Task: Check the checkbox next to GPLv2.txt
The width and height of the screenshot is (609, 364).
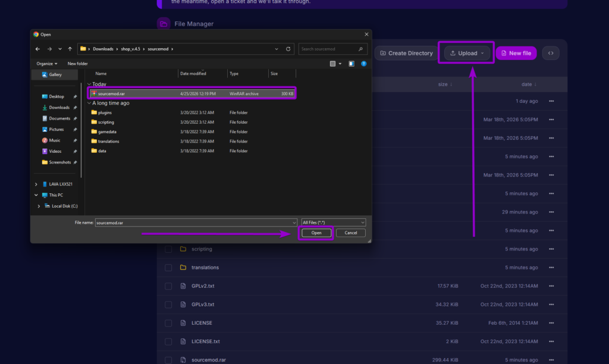Action: pos(168,285)
